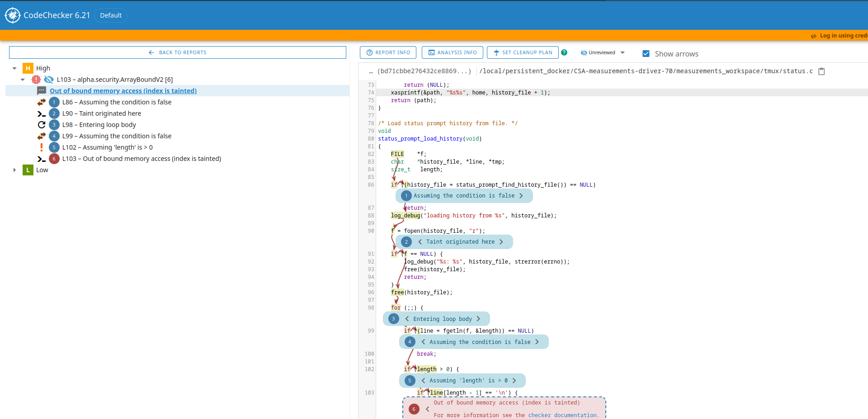Screen dimensions: 868x419
Task: Click the branch arrows icon on L99 row
Action: pyautogui.click(x=42, y=136)
